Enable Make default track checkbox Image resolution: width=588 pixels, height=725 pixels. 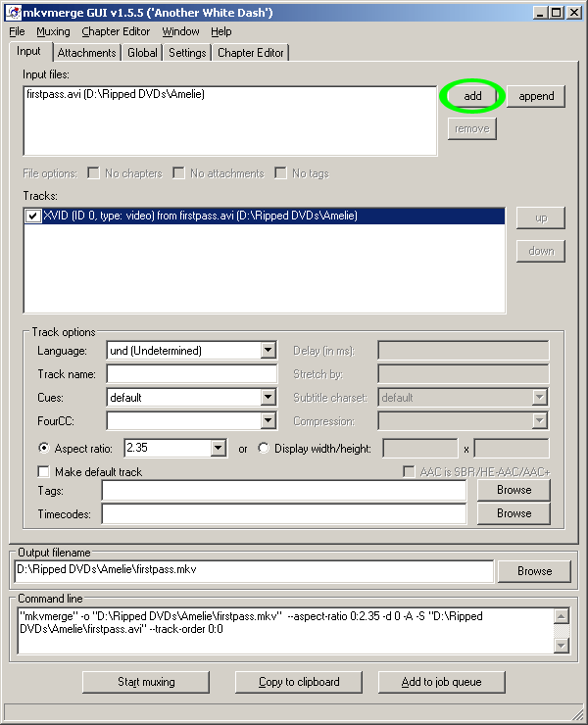coord(43,471)
